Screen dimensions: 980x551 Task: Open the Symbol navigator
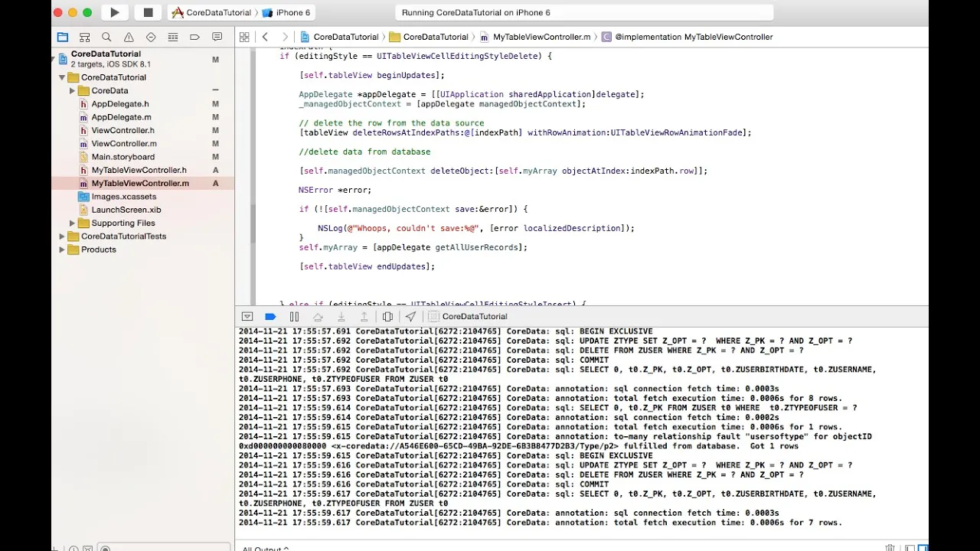[x=85, y=37]
